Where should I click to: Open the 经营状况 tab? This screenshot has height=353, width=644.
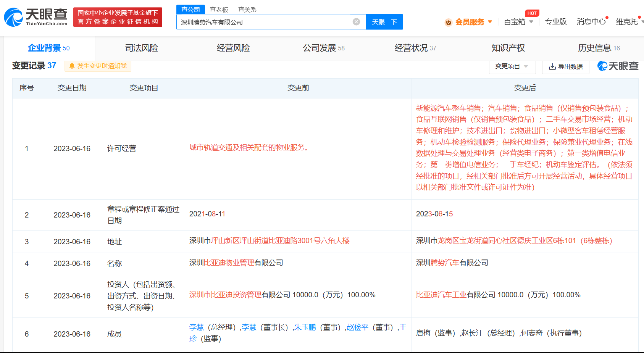pos(415,48)
